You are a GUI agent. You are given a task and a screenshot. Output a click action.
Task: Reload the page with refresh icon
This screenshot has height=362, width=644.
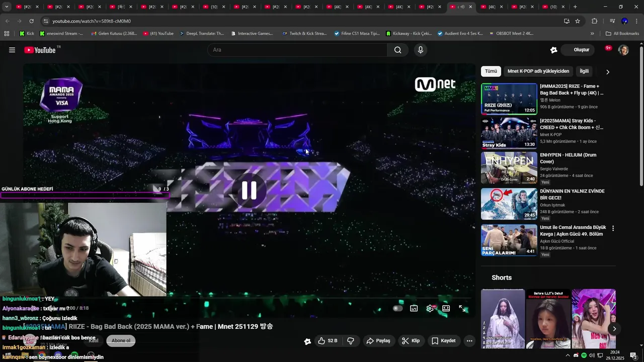pyautogui.click(x=31, y=21)
